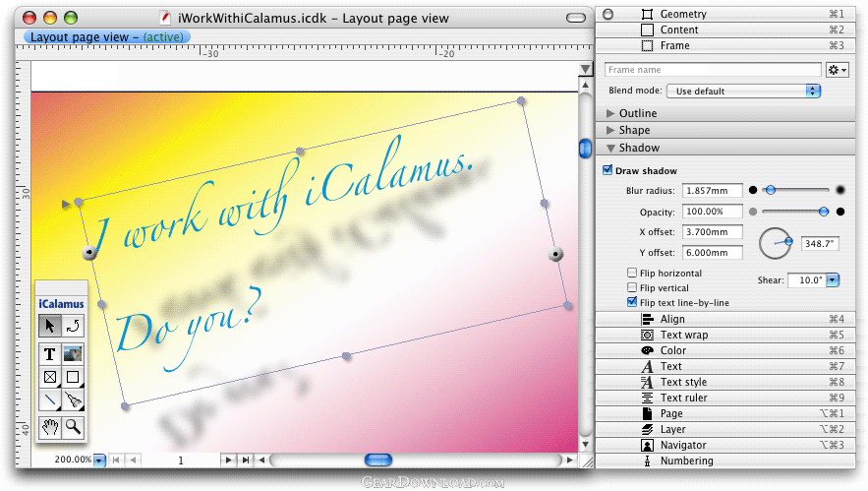The image size is (868, 491).
Task: Uncheck Flip text line-by-line
Action: click(x=632, y=302)
